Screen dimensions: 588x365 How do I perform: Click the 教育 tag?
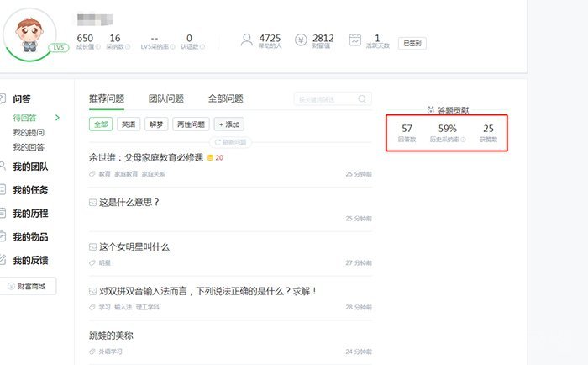[105, 174]
